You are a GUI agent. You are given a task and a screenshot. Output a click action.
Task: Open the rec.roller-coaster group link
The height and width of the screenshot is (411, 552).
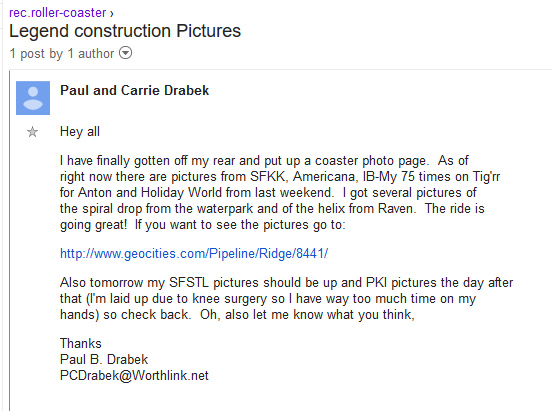click(57, 13)
